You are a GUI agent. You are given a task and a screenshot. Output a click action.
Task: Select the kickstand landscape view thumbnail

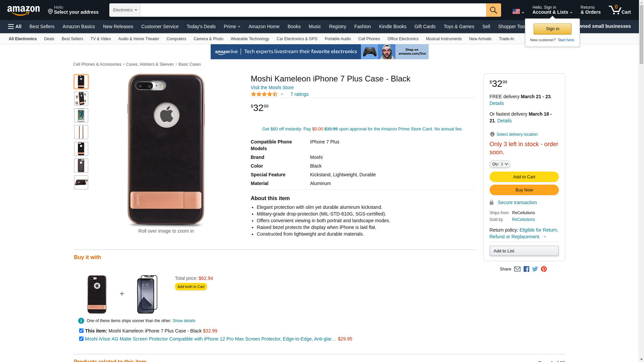coord(81,182)
